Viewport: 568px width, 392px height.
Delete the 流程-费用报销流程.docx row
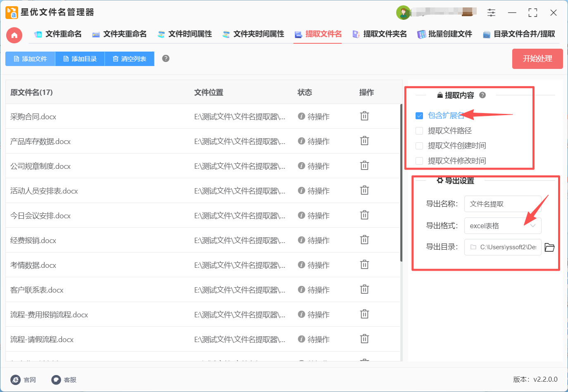pyautogui.click(x=364, y=314)
